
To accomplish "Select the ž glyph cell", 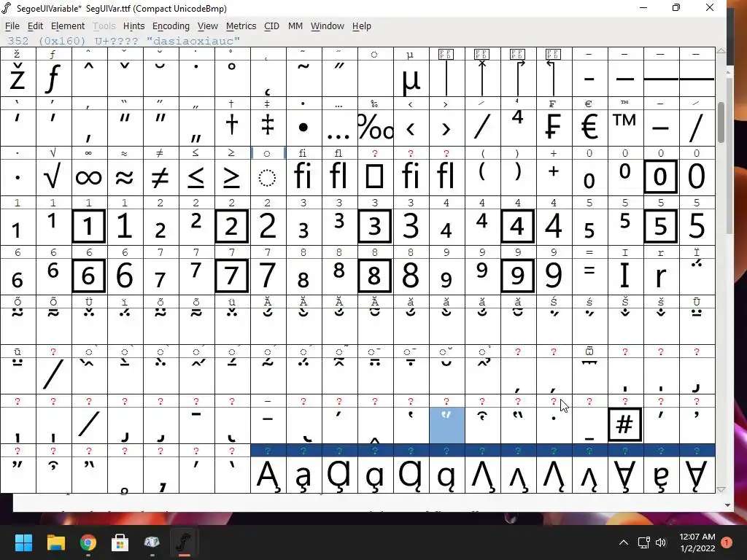I will tap(18, 79).
